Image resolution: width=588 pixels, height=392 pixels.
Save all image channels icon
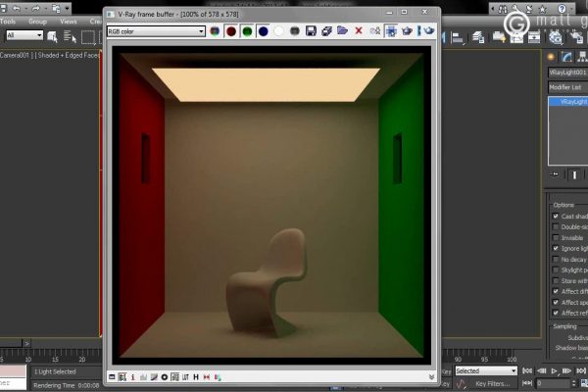326,31
